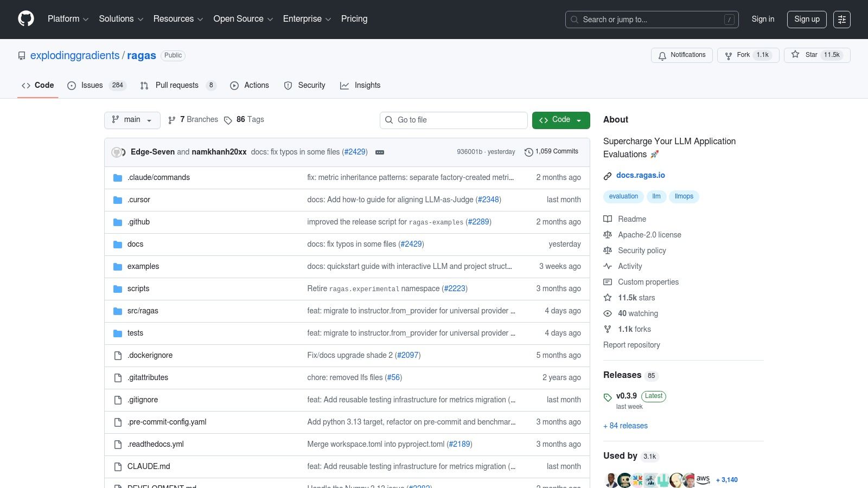Open the green Code clone dropdown
The image size is (868, 488).
click(561, 120)
